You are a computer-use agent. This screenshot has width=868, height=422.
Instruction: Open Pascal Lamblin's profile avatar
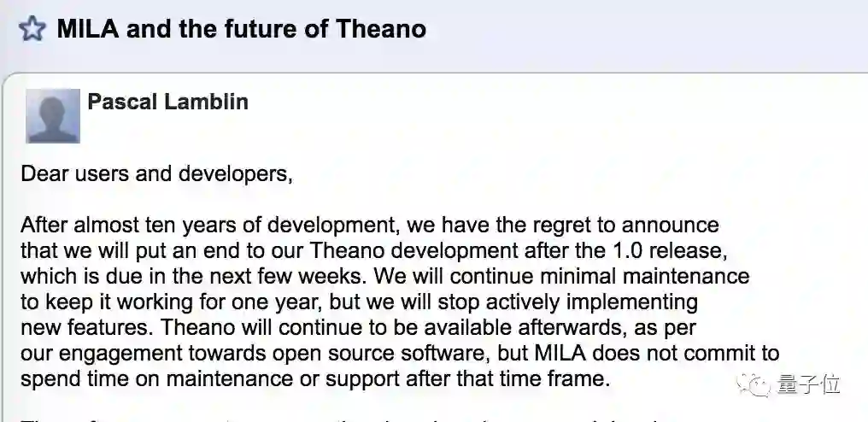coord(53,115)
